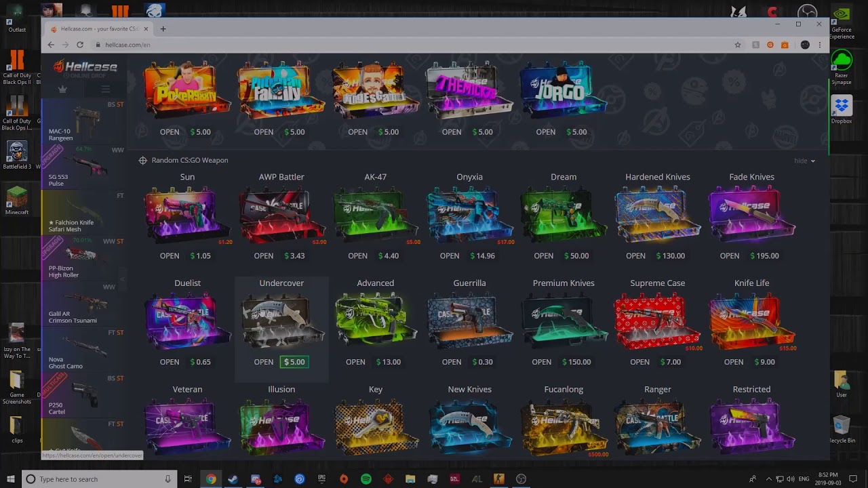Select the Fade Knives case

pos(751,214)
